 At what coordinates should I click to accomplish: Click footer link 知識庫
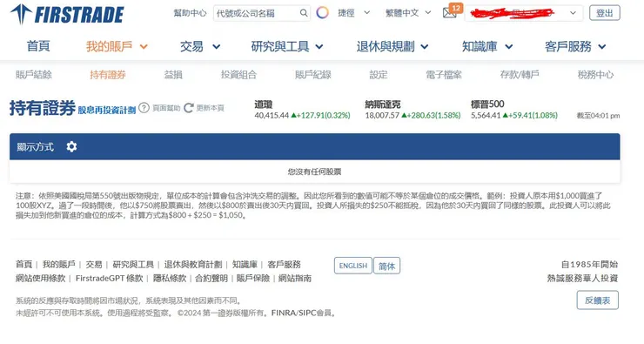(245, 264)
